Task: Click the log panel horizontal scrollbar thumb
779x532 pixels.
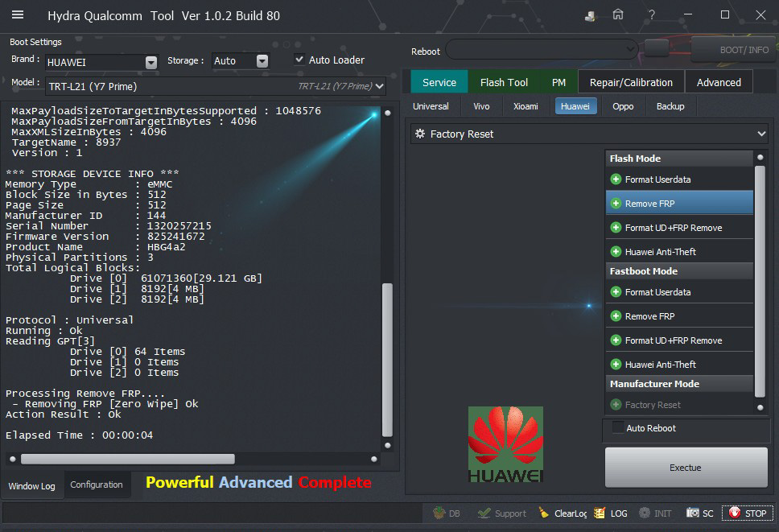Action: click(x=128, y=459)
